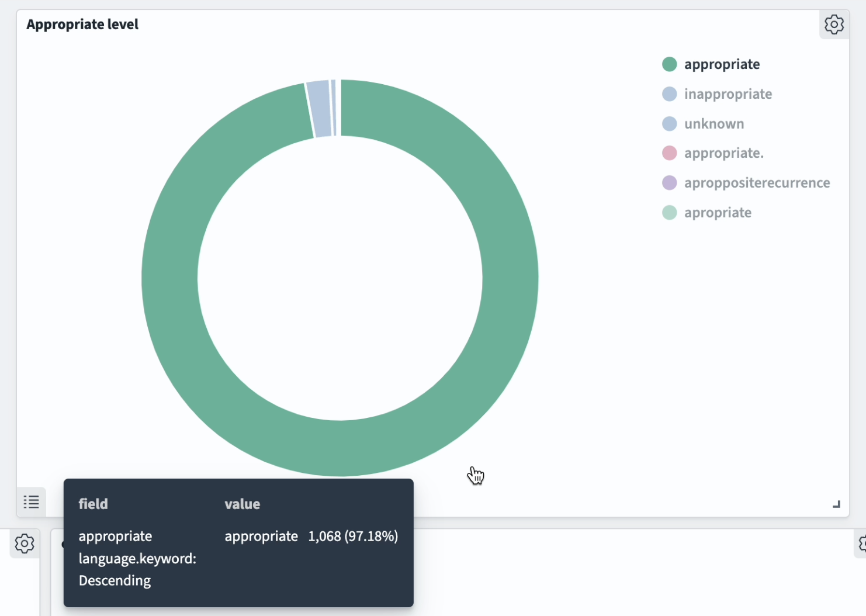Select the 'unknown' legend label

tap(714, 124)
